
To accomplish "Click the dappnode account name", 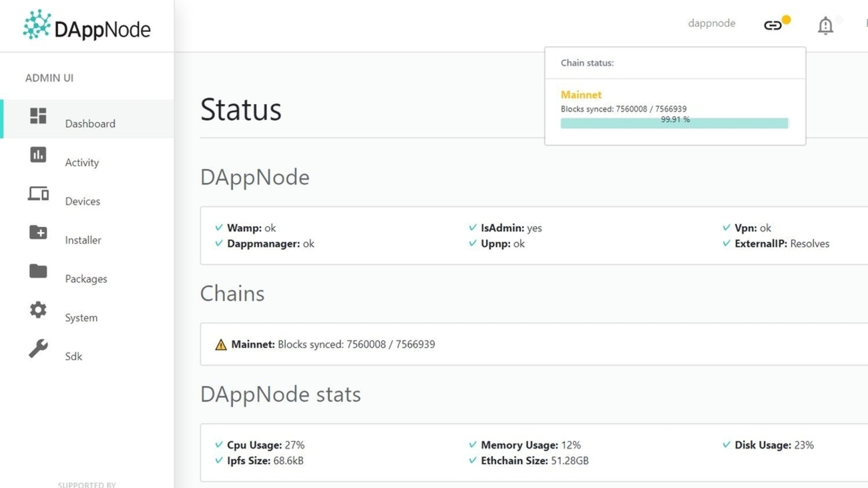I will pos(712,23).
